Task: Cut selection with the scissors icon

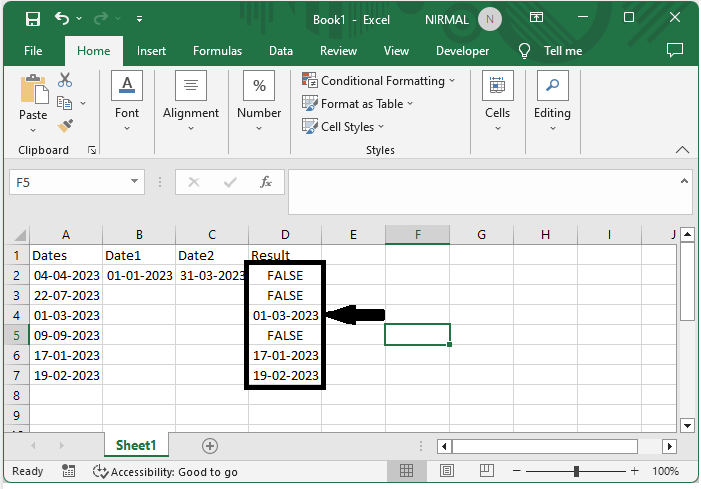Action: (65, 80)
